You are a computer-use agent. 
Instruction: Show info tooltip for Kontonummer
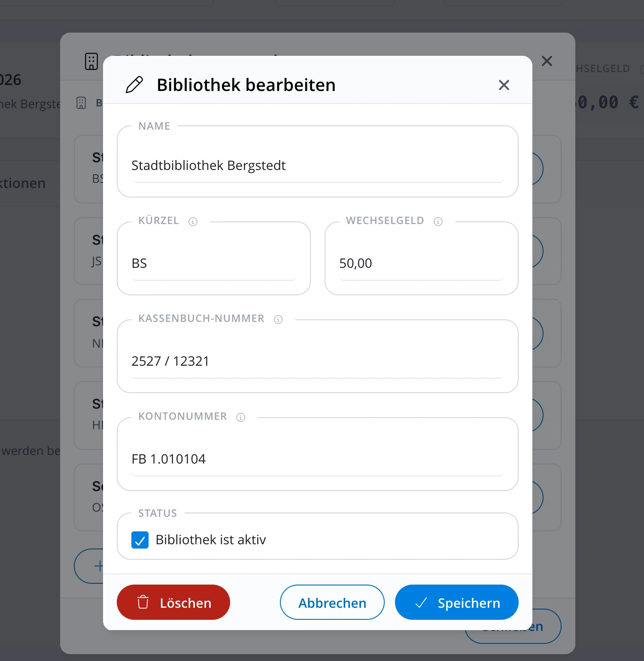[x=241, y=417]
